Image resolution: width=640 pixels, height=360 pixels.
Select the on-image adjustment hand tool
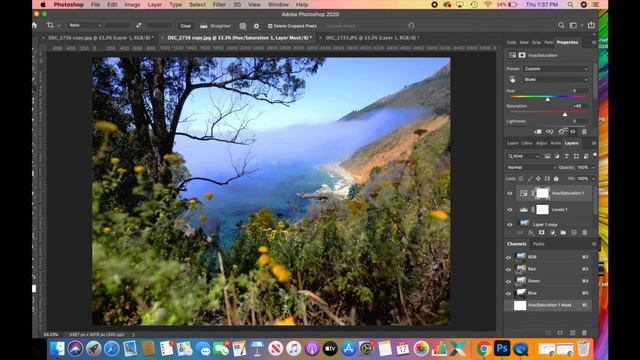point(512,80)
